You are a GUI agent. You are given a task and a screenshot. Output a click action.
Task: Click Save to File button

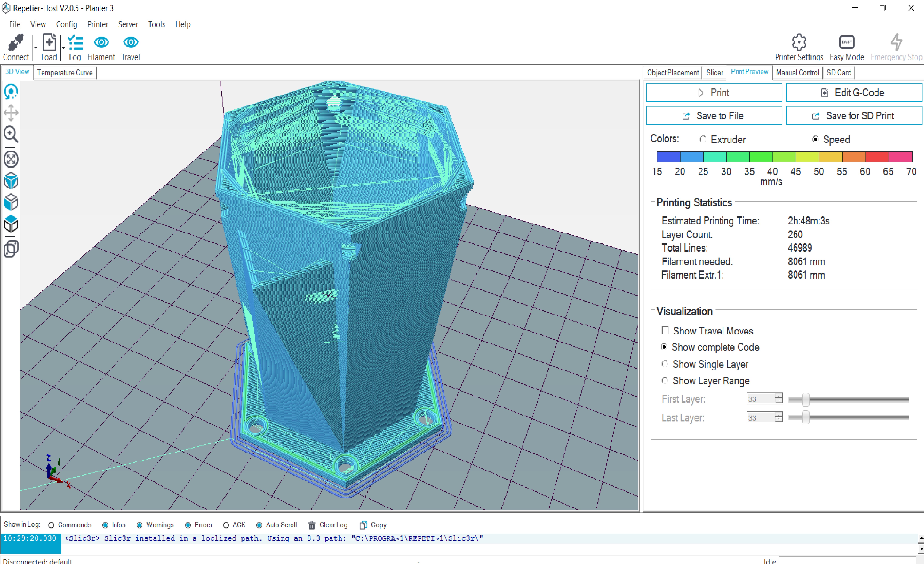714,115
